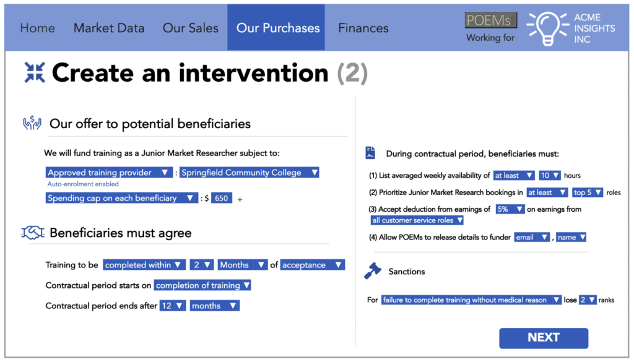
Task: Click the plus icon after spending cap
Action: (240, 199)
